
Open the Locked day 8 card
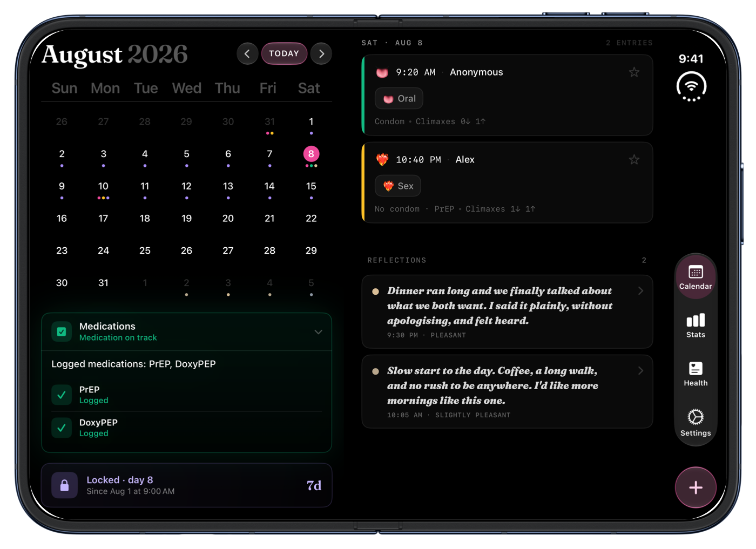tap(186, 485)
